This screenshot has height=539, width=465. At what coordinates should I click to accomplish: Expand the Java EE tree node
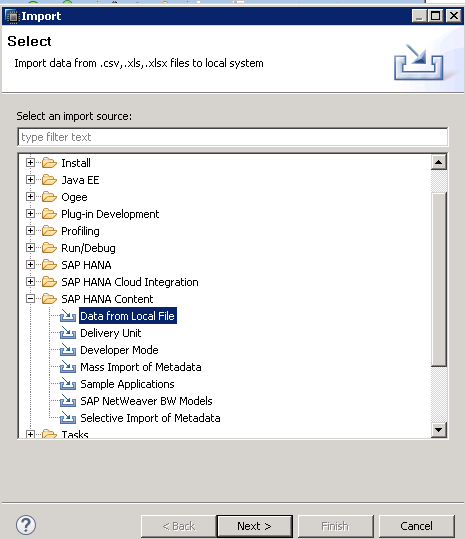(30, 179)
